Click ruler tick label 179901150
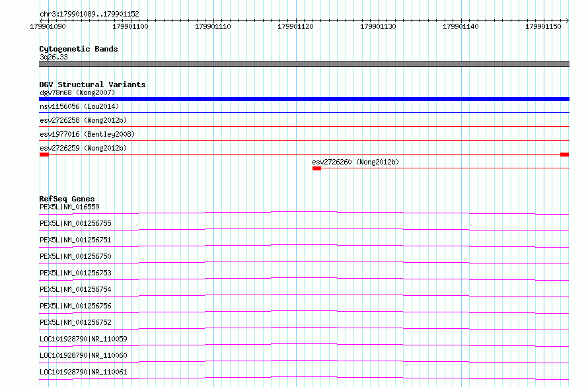 pyautogui.click(x=543, y=26)
